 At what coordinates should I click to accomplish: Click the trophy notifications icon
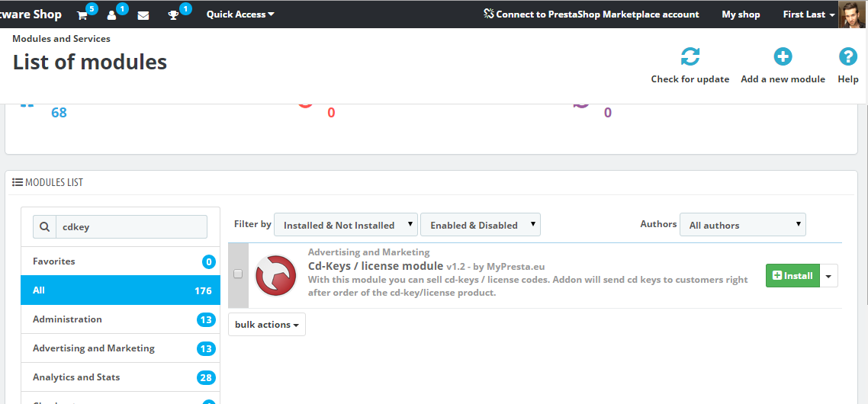(x=173, y=15)
